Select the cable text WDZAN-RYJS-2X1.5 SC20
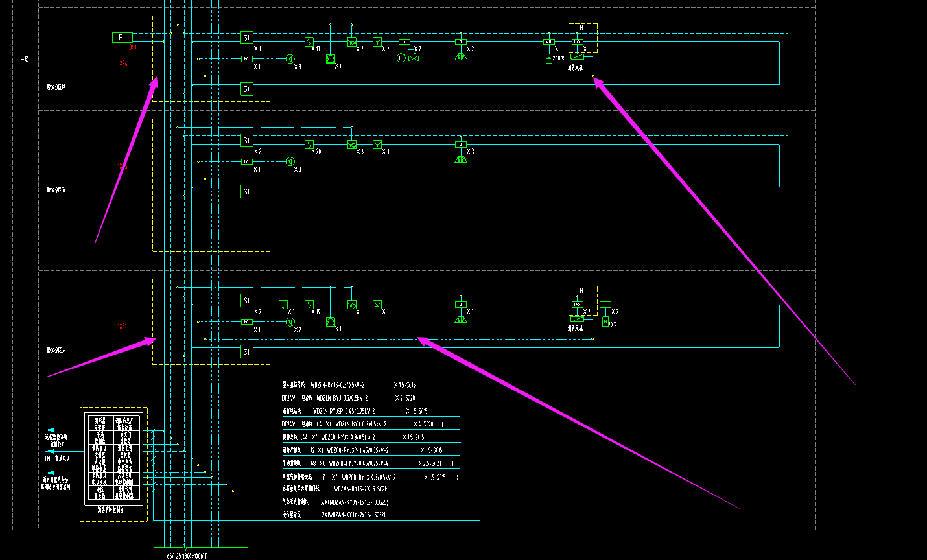927x560 pixels. pos(360,489)
